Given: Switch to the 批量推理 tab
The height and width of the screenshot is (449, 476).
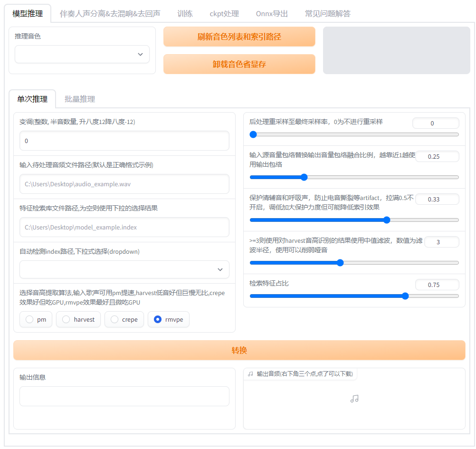Looking at the screenshot, I should (79, 99).
